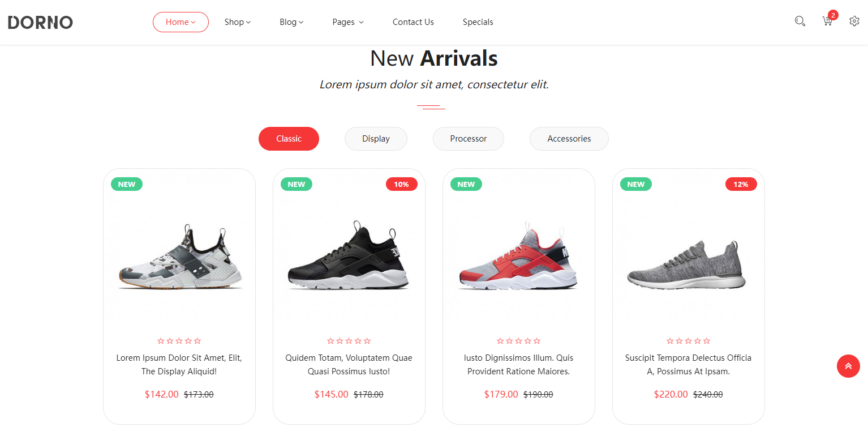Open the settings gear icon
868x427 pixels.
coord(854,22)
